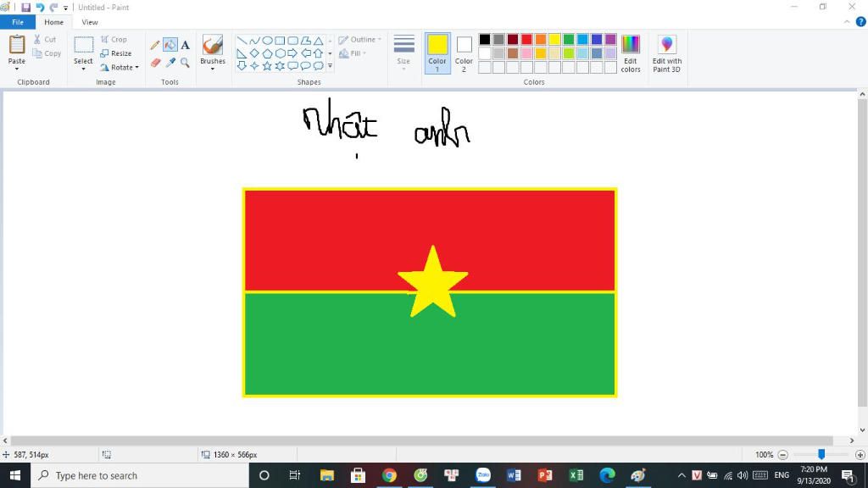The height and width of the screenshot is (488, 868).
Task: Click the Paste clipboard icon
Action: coord(17,45)
